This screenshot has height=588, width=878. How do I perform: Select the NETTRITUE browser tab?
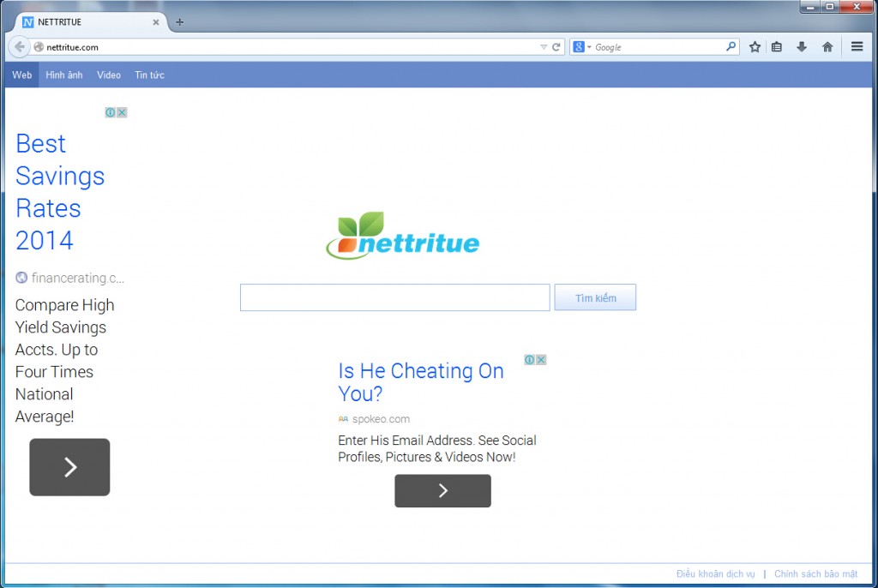pyautogui.click(x=90, y=21)
